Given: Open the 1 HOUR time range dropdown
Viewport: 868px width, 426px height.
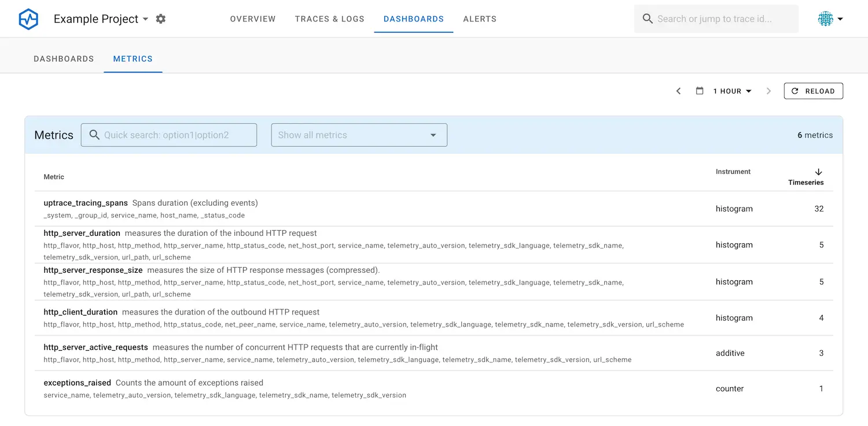Looking at the screenshot, I should coord(732,91).
